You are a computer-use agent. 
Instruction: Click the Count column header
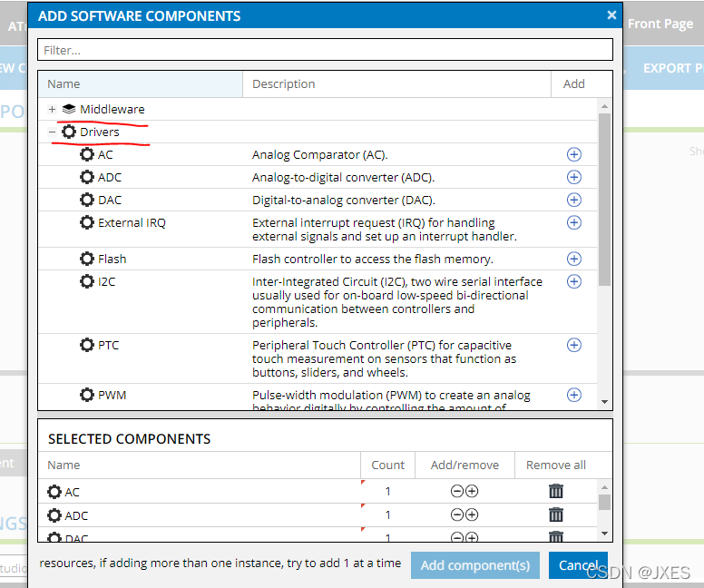[x=387, y=465]
